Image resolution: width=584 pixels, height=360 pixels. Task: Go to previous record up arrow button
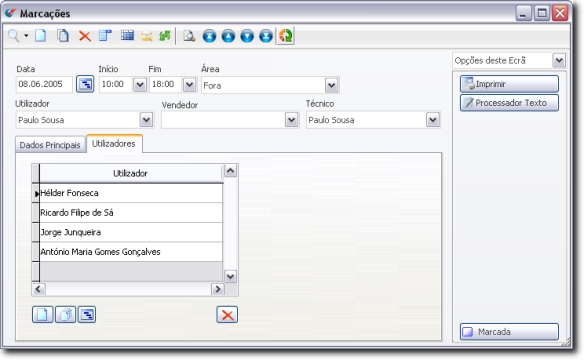pos(228,36)
